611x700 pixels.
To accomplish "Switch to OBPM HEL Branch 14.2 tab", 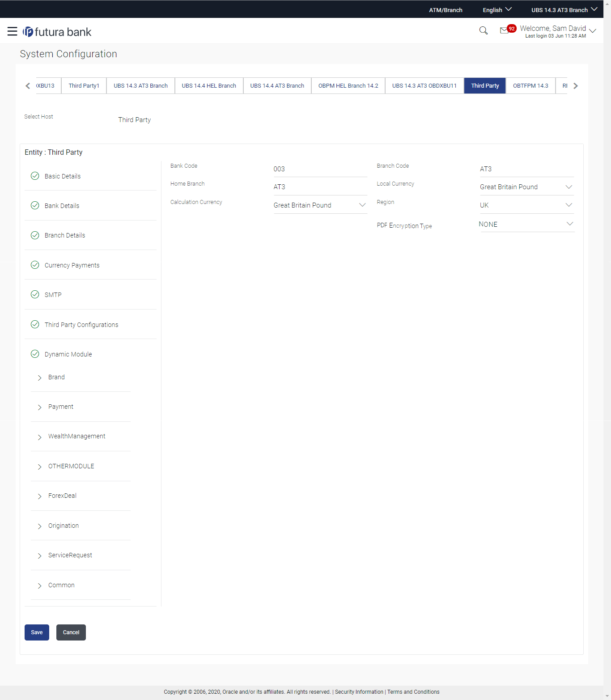I will coord(348,85).
